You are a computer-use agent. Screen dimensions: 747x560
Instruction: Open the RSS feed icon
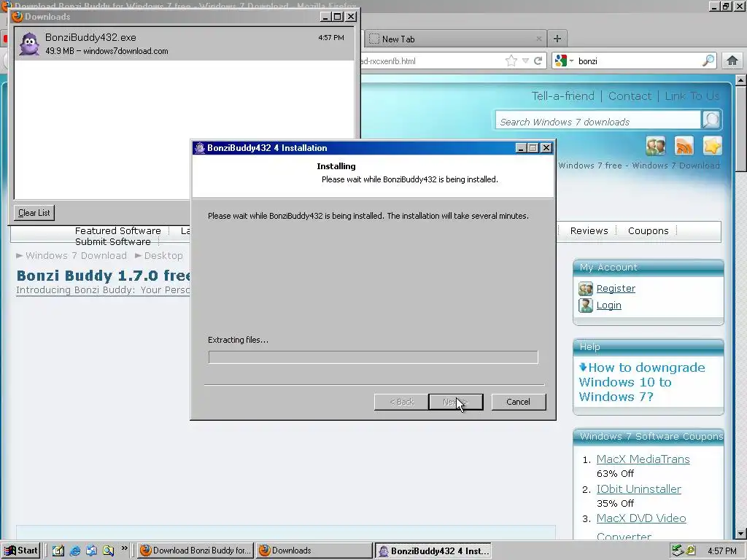point(684,146)
